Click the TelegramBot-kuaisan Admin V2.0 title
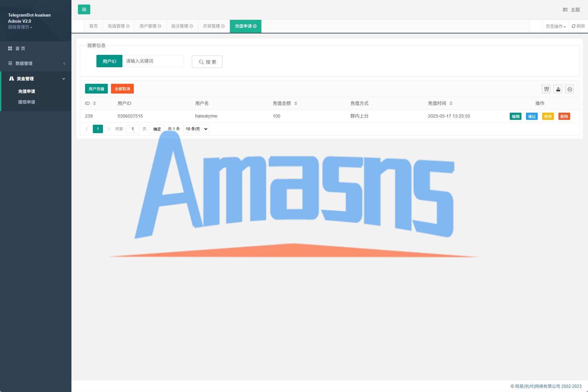588x392 pixels. pos(29,18)
